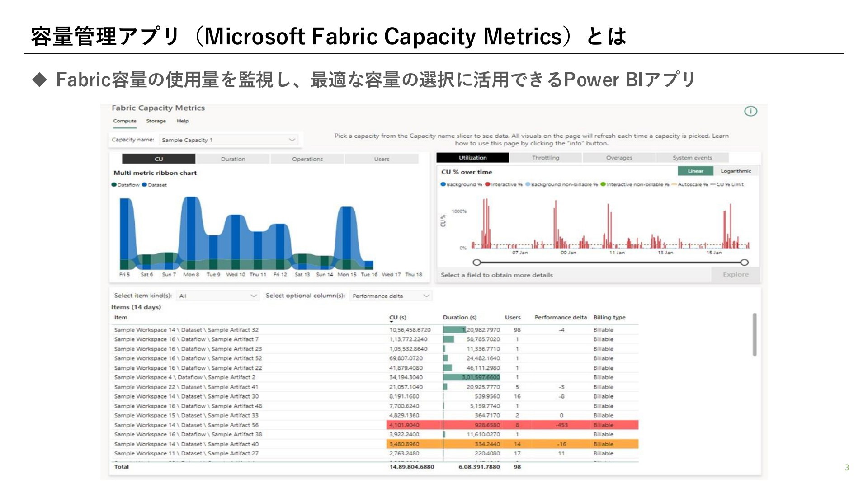This screenshot has width=868, height=488.
Task: Click the Explore button
Action: click(736, 274)
